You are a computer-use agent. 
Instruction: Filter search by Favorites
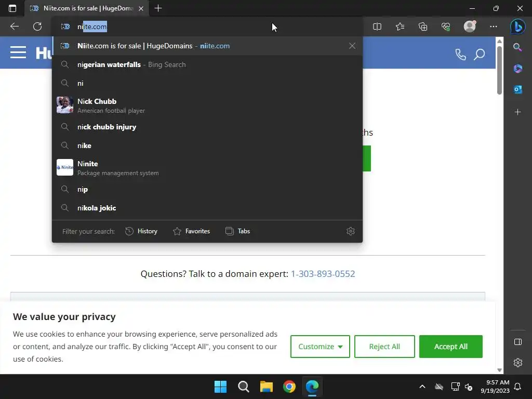click(191, 231)
